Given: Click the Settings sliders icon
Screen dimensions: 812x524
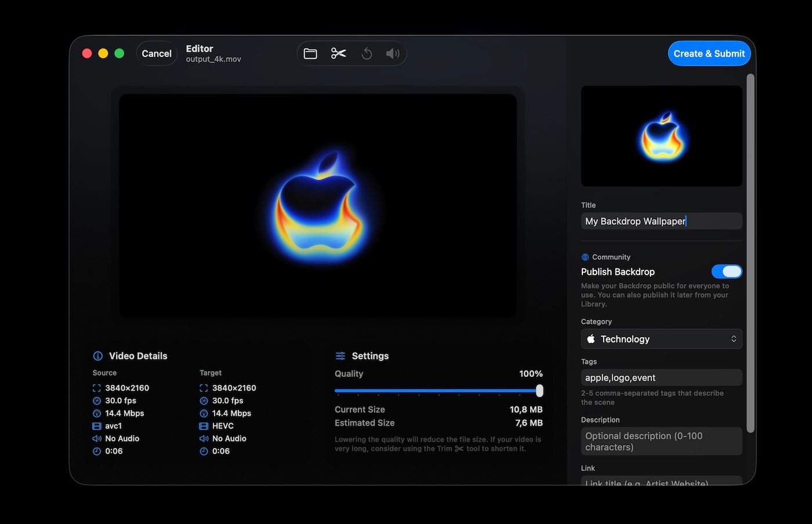Looking at the screenshot, I should coord(340,356).
